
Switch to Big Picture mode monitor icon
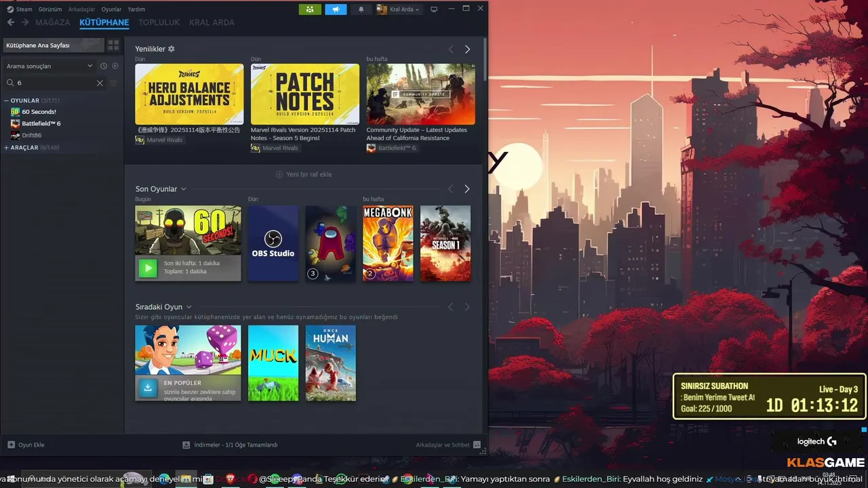434,9
